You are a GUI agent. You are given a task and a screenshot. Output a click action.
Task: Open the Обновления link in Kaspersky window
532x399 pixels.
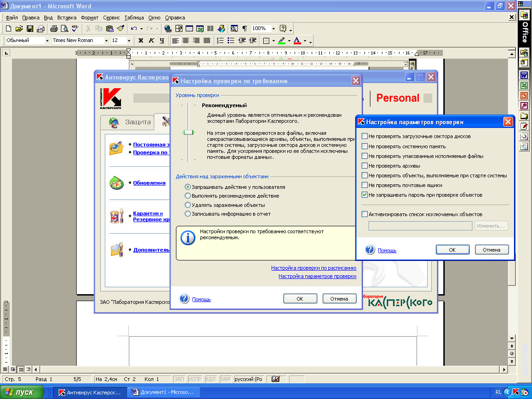point(149,183)
